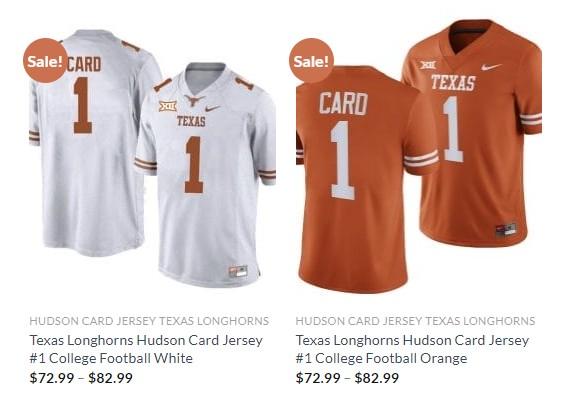Click the Sale badge on the white jersey

pyautogui.click(x=45, y=61)
